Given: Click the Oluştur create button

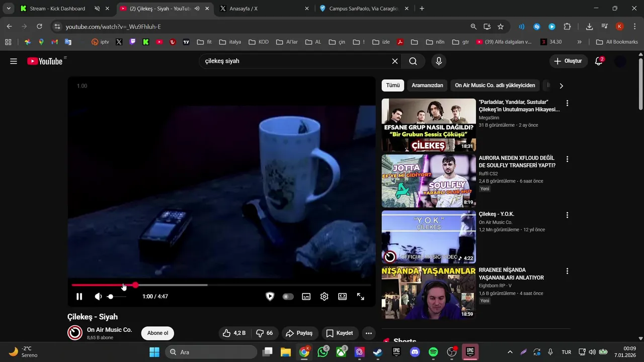Looking at the screenshot, I should click(x=569, y=61).
